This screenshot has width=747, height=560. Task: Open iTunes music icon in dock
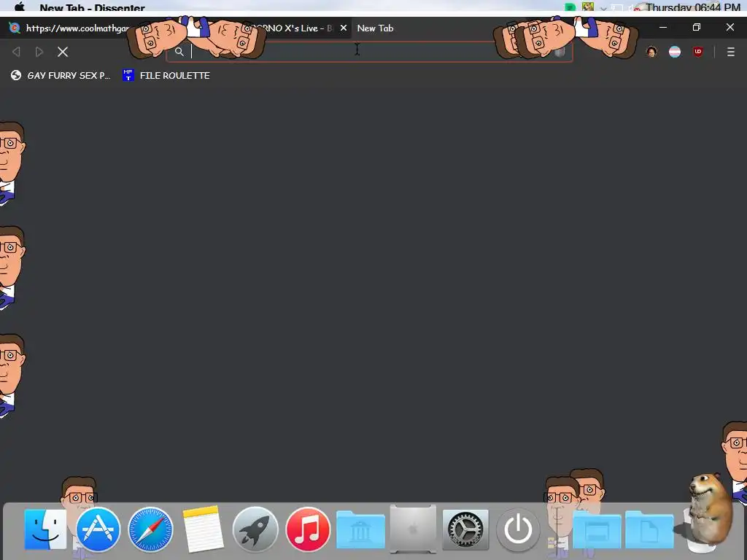coord(308,529)
